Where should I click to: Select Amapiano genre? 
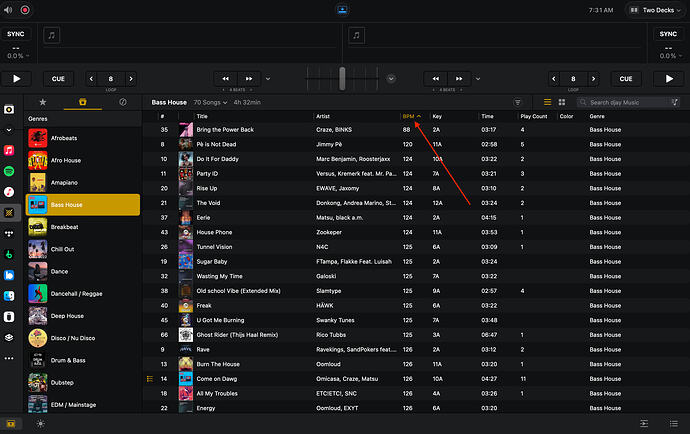[83, 183]
